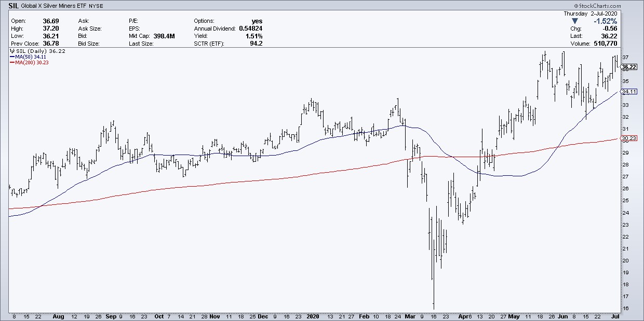Click the Oct label on the date axis
The height and width of the screenshot is (321, 644).
tap(159, 316)
